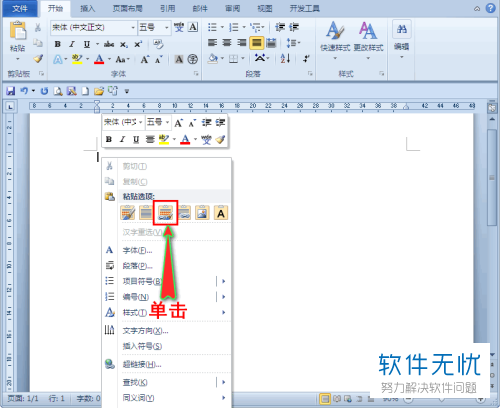500x408 pixels.
Task: Switch to the 页面布局 (Page Layout) tab
Action: [127, 9]
